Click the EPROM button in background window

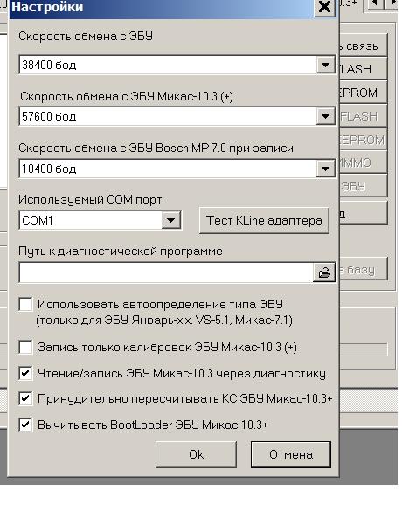(x=364, y=93)
